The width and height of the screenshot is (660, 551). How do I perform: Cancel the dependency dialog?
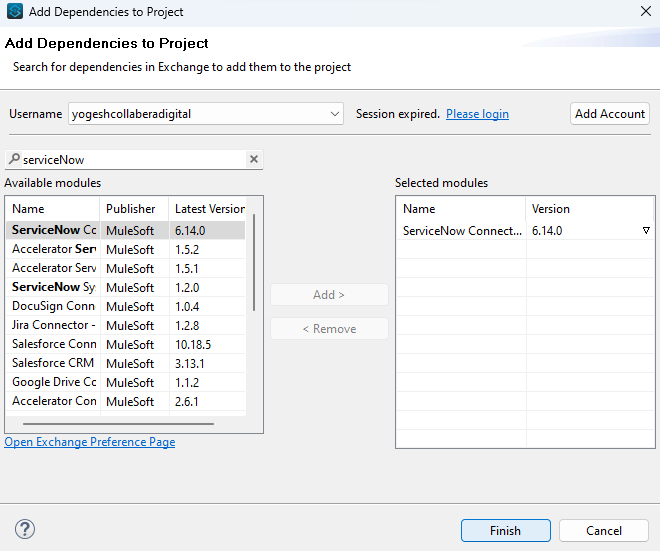tap(604, 530)
